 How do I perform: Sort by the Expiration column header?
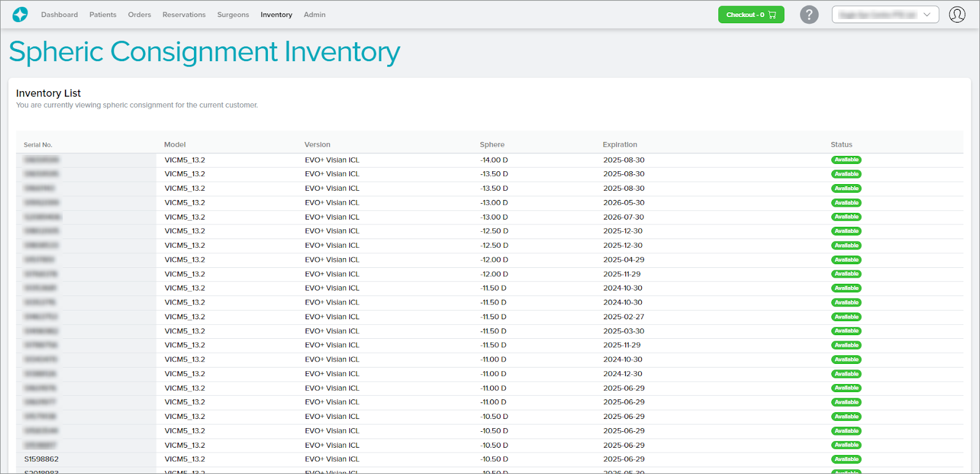(620, 145)
